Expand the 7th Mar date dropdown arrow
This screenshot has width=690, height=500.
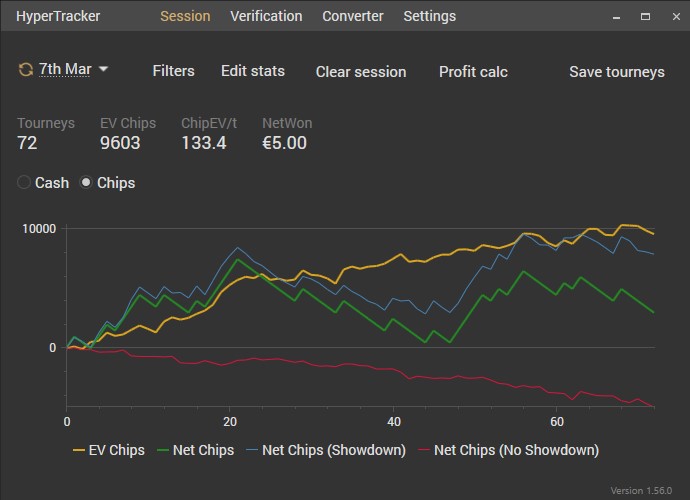[x=103, y=70]
